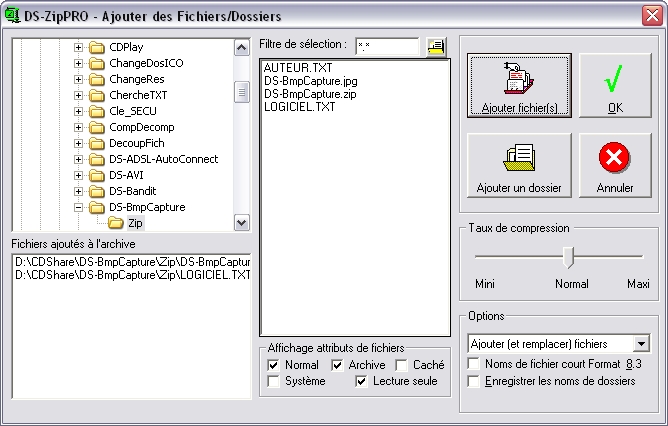Click the Ajouter fichier(s) button icon
Viewport: 668px width, 426px height.
point(519,79)
